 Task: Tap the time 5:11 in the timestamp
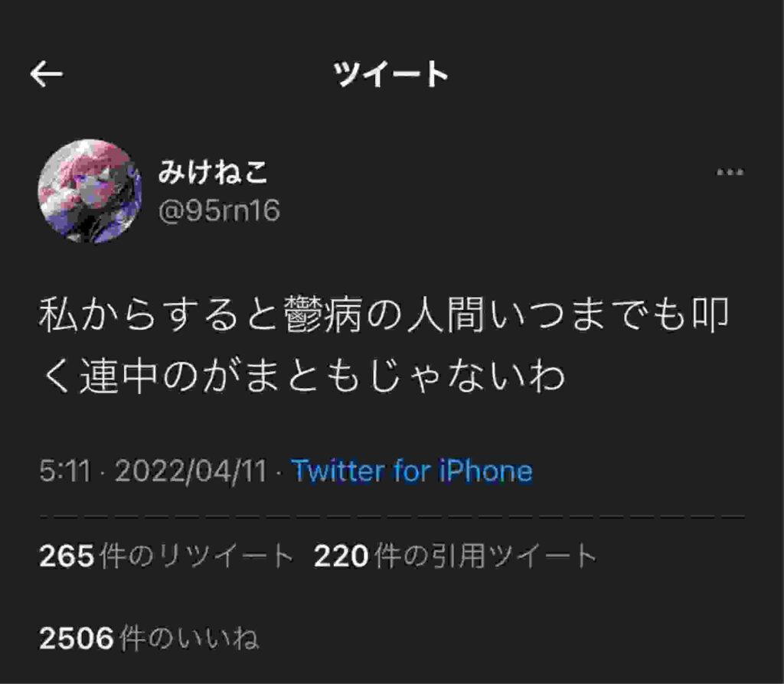click(x=65, y=471)
